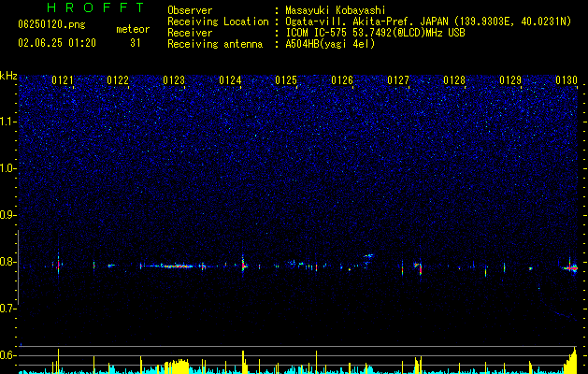Click the 0129 time marker

(510, 80)
